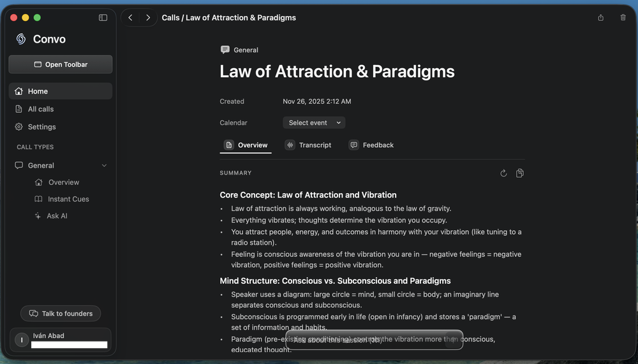Open Instant Cues in the sidebar
This screenshot has width=638, height=364.
click(68, 199)
